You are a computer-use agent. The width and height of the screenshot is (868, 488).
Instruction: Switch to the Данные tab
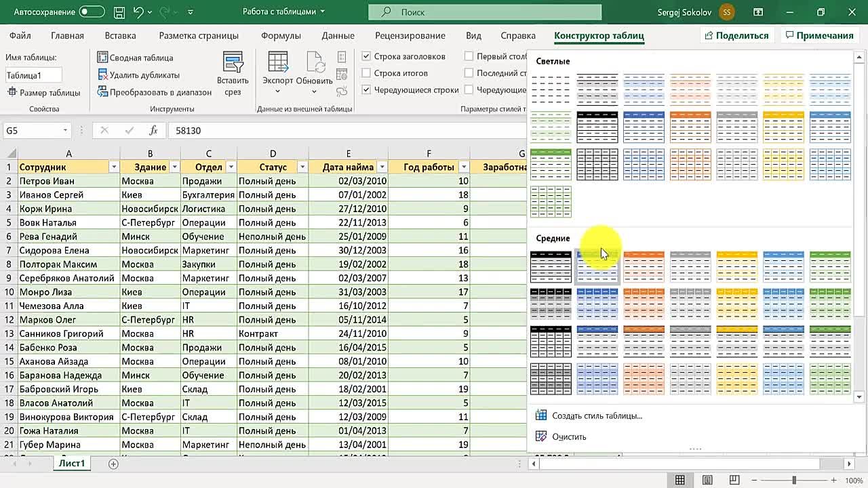pyautogui.click(x=338, y=35)
